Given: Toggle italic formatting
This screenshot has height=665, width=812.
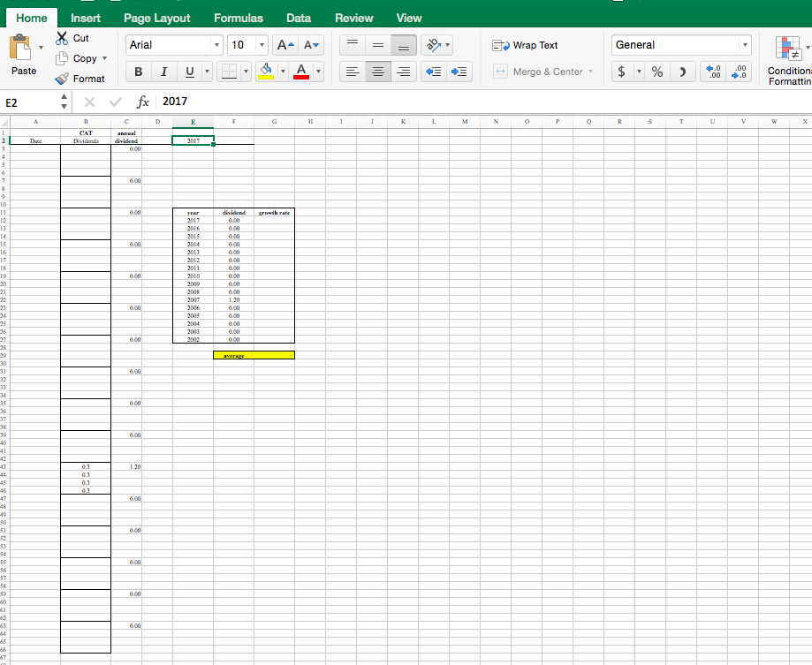Looking at the screenshot, I should [163, 72].
